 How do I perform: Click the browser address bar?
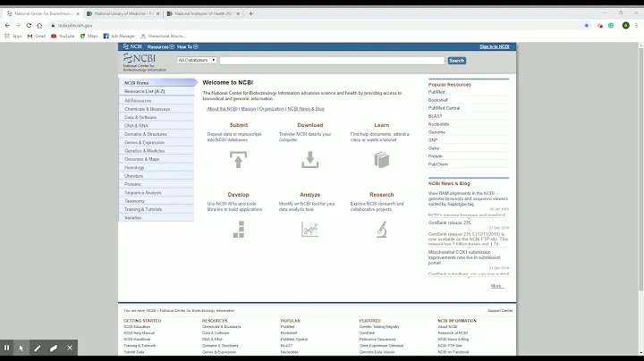[x=317, y=25]
